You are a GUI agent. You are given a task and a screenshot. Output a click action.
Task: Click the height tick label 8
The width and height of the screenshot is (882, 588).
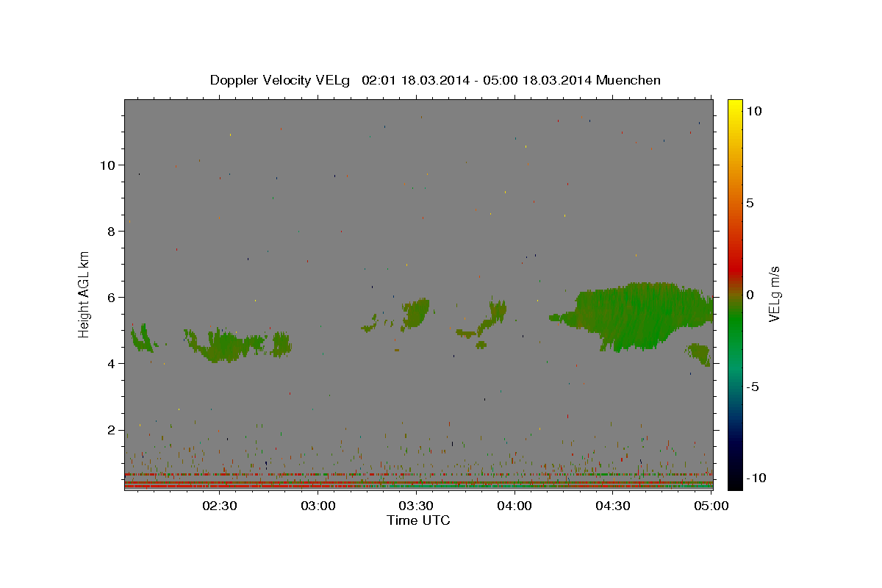coord(112,231)
